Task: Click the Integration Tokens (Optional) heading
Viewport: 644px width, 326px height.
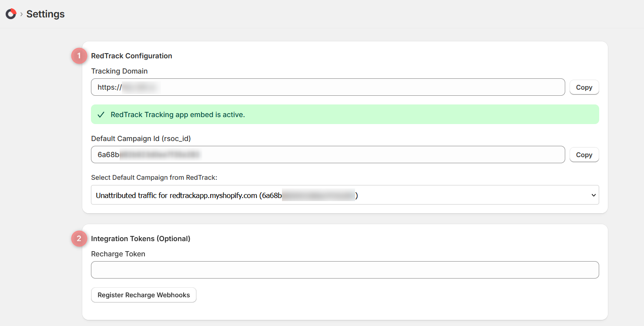Action: point(141,239)
